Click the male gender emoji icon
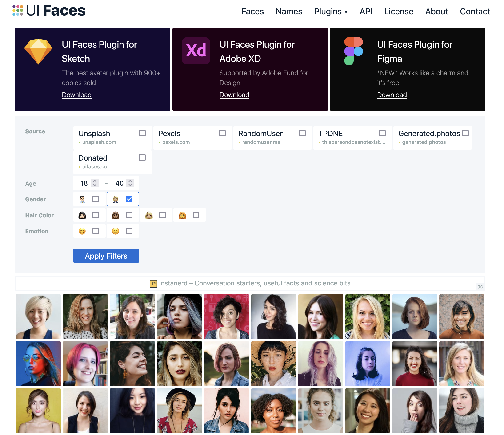 (82, 199)
